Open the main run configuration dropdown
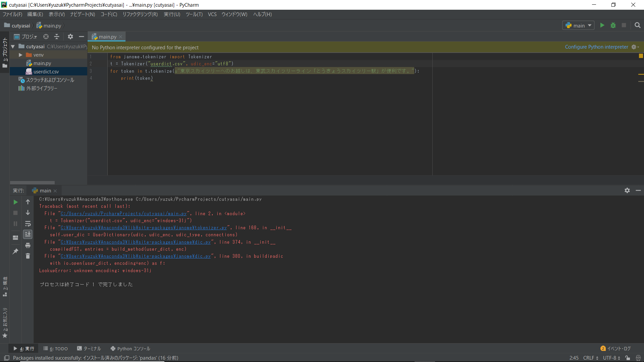Image resolution: width=644 pixels, height=362 pixels. [578, 25]
